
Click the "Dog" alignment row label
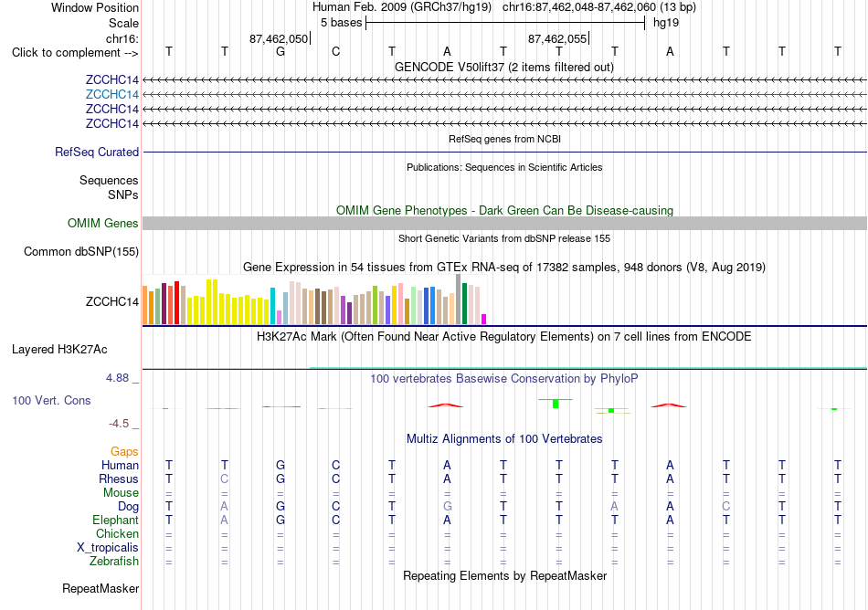coord(128,506)
